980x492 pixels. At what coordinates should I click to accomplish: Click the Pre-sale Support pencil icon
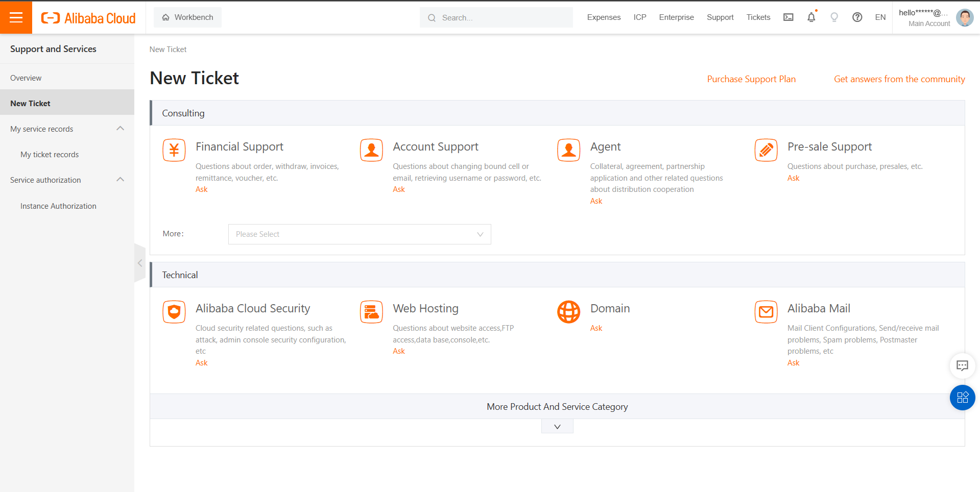(x=766, y=150)
